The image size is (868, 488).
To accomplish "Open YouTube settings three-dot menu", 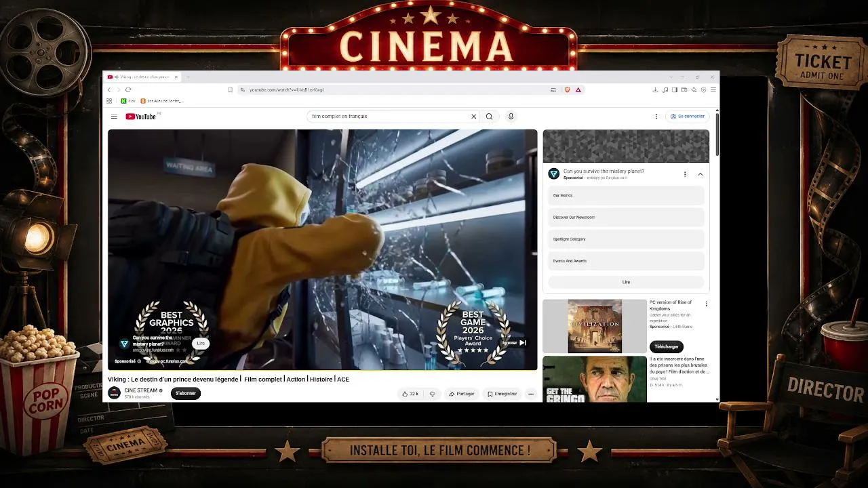I will tap(656, 117).
